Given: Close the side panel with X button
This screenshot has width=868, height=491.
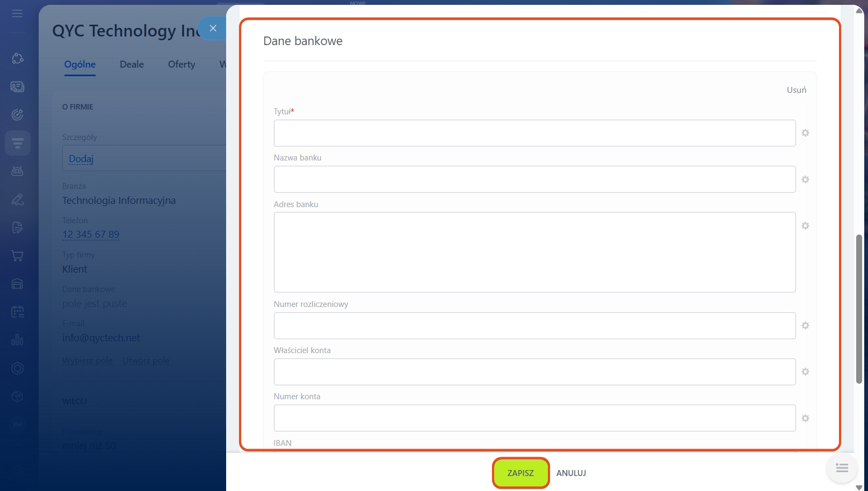Looking at the screenshot, I should (x=213, y=28).
